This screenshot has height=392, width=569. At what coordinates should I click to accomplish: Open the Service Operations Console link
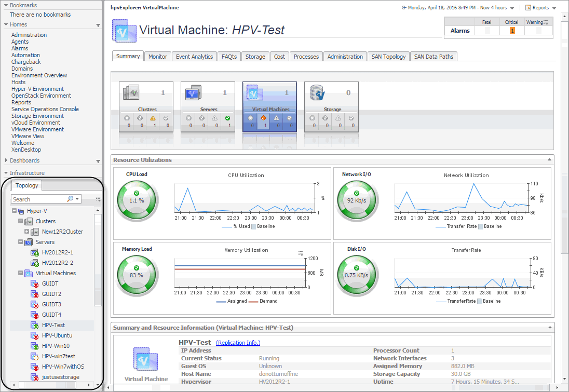point(45,109)
